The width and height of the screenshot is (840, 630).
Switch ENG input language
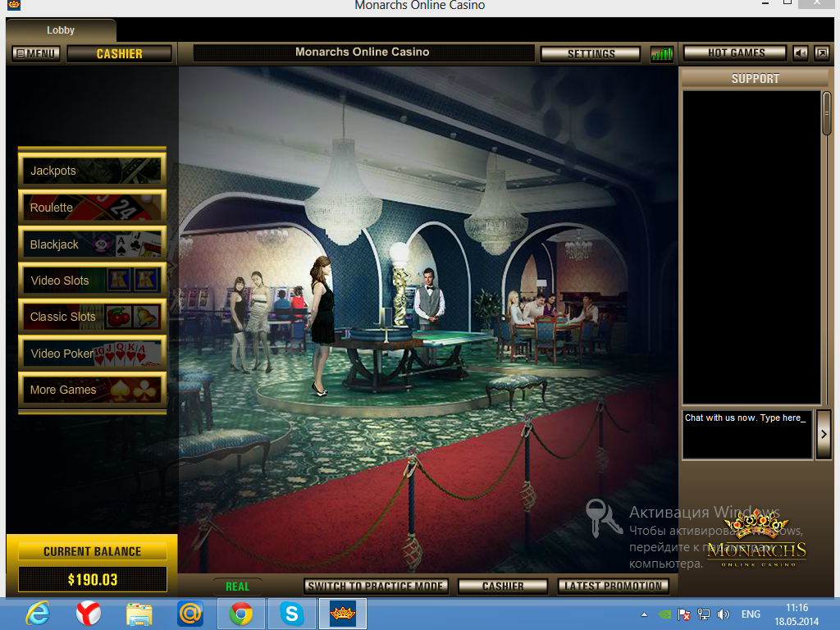pyautogui.click(x=751, y=614)
